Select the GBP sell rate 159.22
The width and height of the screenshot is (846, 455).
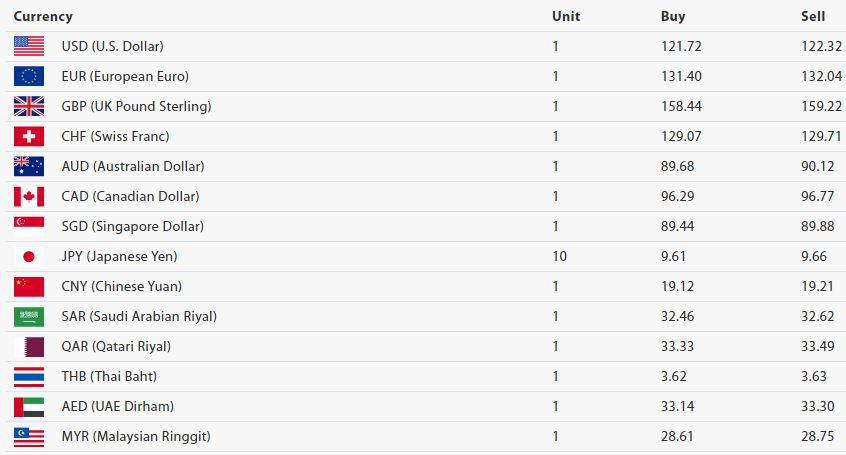[822, 106]
